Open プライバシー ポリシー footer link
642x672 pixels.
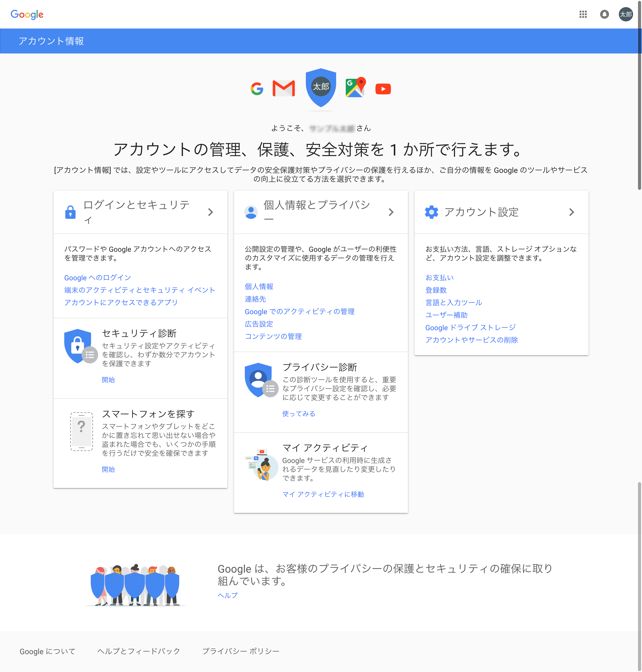click(241, 651)
